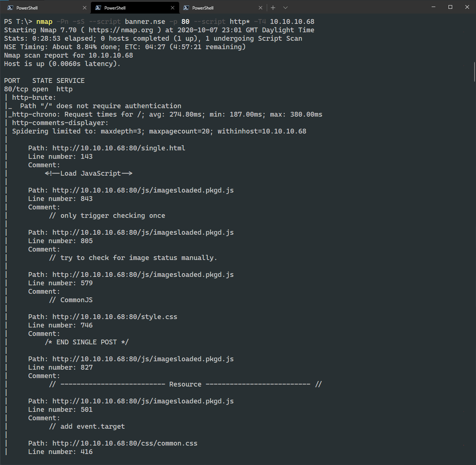Click 'Line number: 827' text
The height and width of the screenshot is (465, 476).
pos(60,367)
